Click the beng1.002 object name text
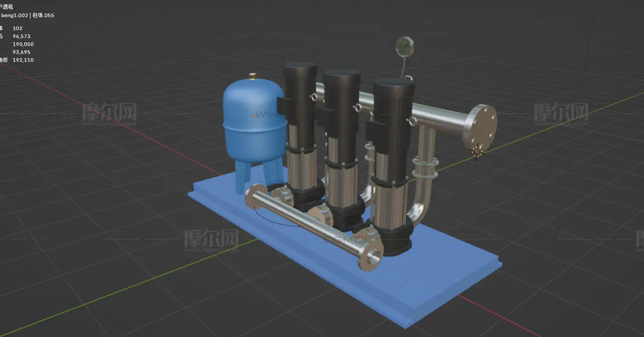The height and width of the screenshot is (337, 644). (x=15, y=16)
